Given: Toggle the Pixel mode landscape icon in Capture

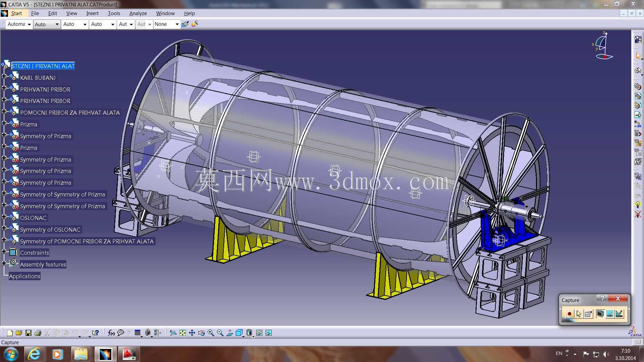Looking at the screenshot, I should click(x=609, y=314).
